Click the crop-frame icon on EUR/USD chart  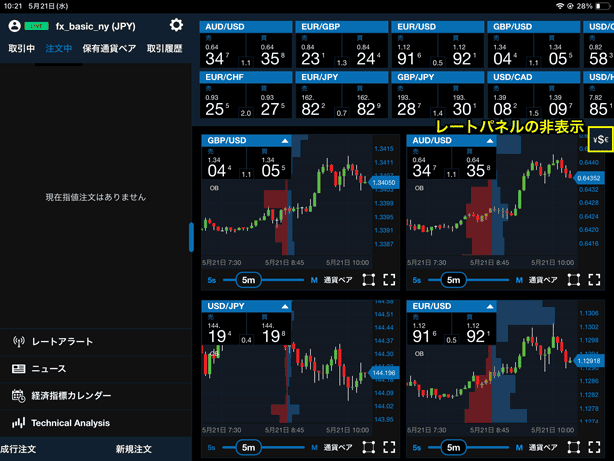[x=574, y=447]
